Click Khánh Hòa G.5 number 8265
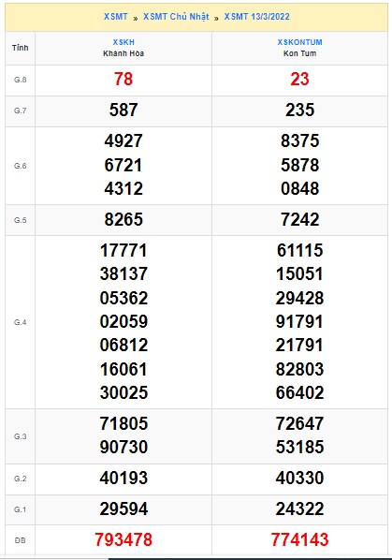Viewport: 392px width, 560px height. pos(123,219)
